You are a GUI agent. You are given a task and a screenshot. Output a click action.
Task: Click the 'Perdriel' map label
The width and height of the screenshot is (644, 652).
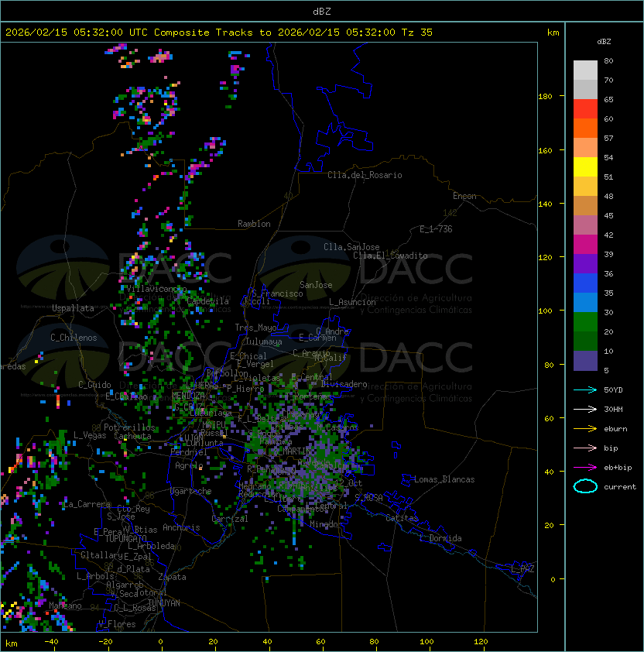pyautogui.click(x=188, y=452)
